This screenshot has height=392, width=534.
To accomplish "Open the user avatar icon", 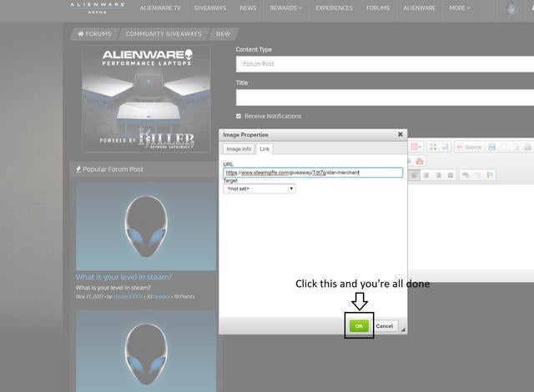I will pyautogui.click(x=511, y=8).
